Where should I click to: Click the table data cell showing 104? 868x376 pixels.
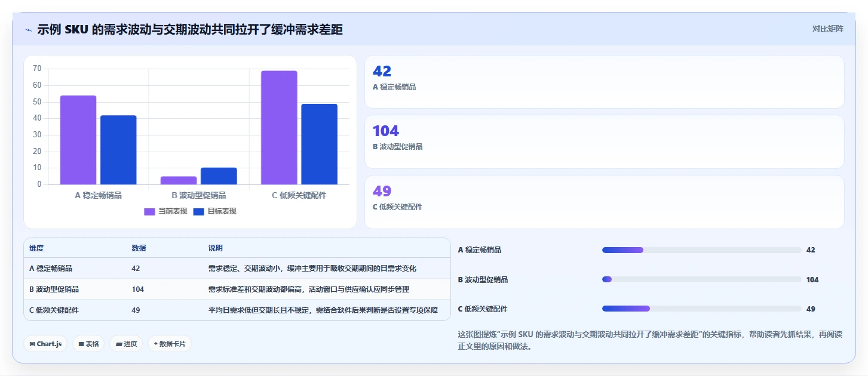(x=138, y=289)
